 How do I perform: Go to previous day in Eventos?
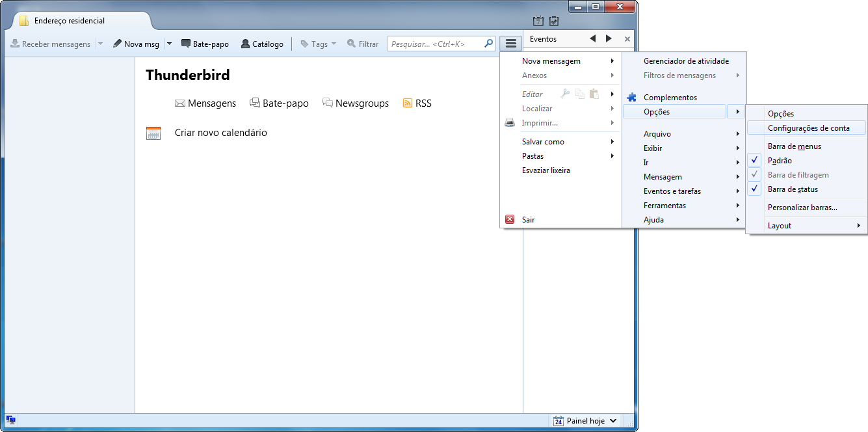592,38
